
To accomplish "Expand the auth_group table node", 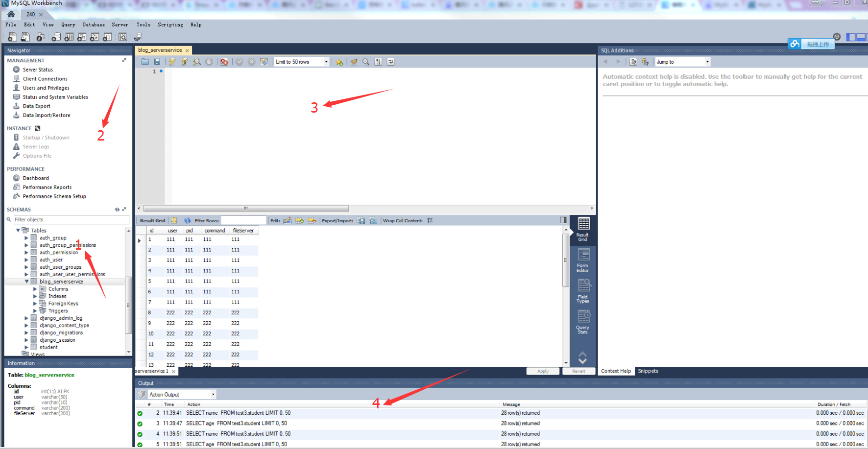I will click(x=26, y=238).
